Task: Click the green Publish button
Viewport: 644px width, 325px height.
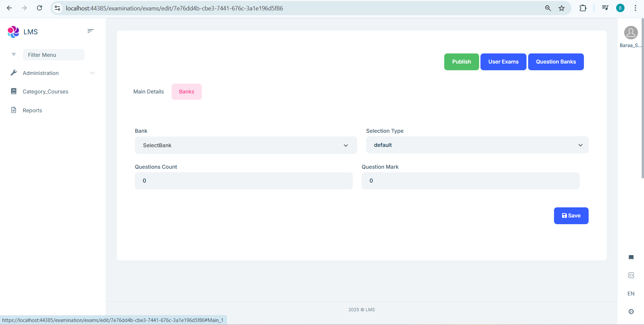Action: pos(461,62)
